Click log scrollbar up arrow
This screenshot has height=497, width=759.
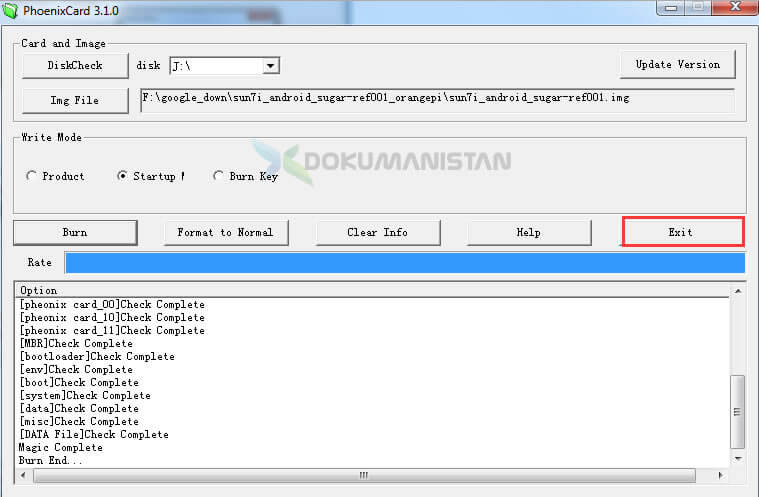[738, 291]
